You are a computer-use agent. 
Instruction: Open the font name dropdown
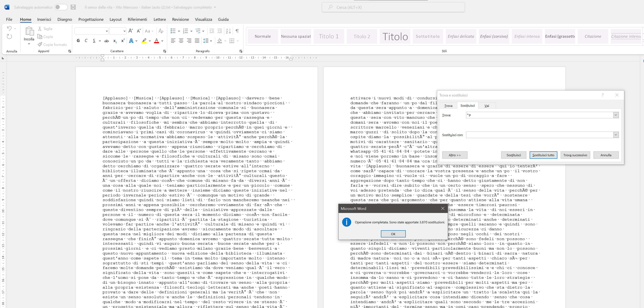107,31
